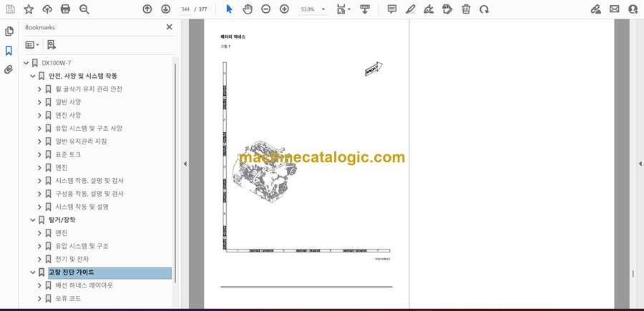The image size is (644, 311).
Task: Collapse 안전, 사양 및 시스템 작동 section
Action: pyautogui.click(x=33, y=76)
